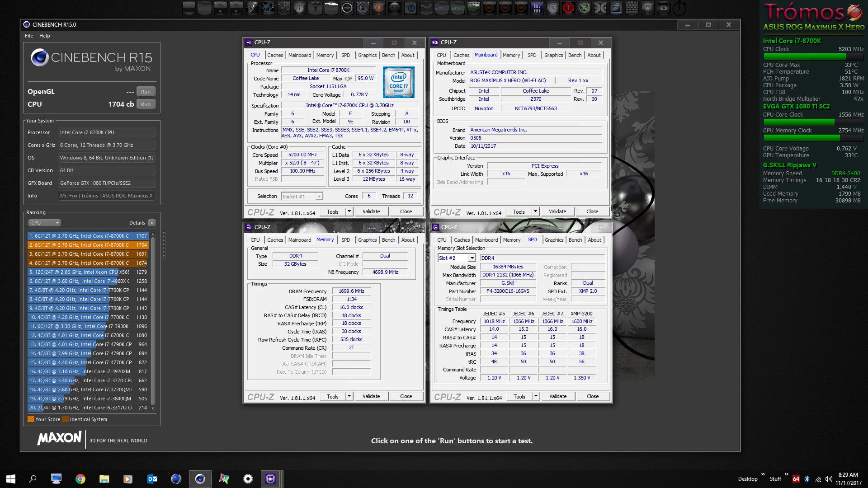Open the CPU ranking type dropdown
This screenshot has width=868, height=488.
(x=44, y=223)
